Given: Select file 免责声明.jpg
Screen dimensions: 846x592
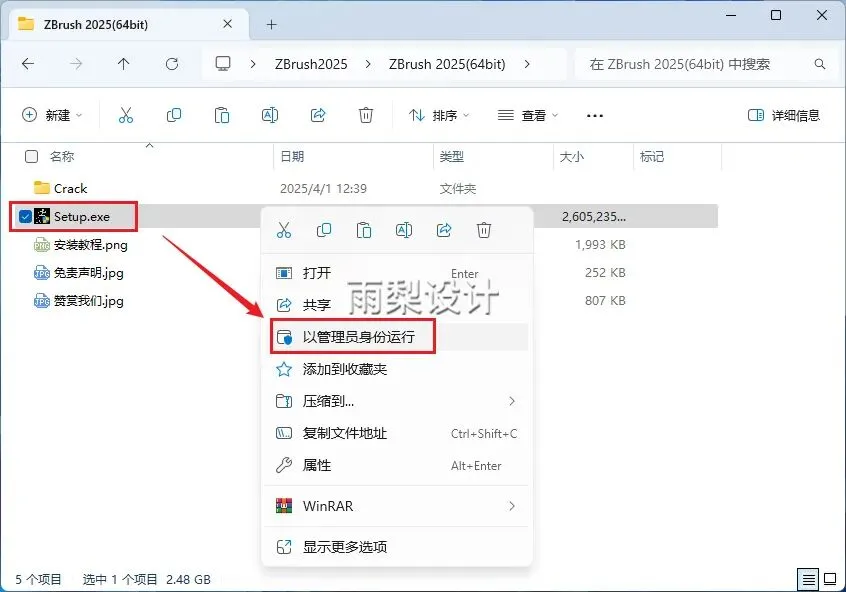Looking at the screenshot, I should tap(88, 273).
